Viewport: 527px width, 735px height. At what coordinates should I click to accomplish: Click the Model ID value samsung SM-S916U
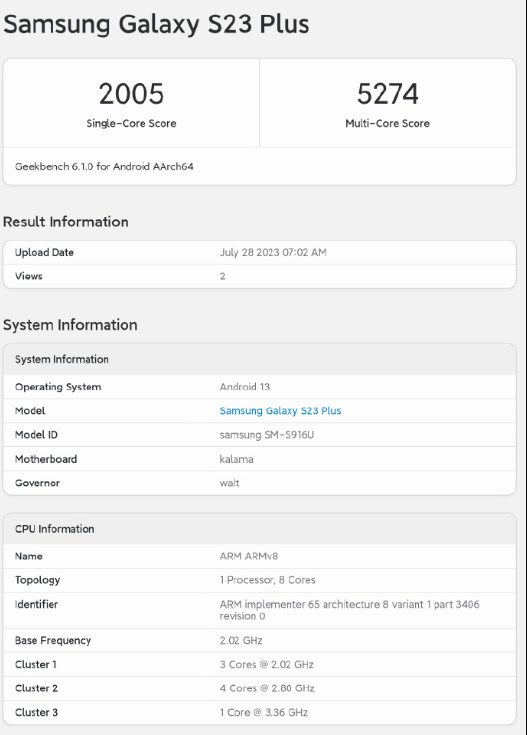(x=266, y=435)
